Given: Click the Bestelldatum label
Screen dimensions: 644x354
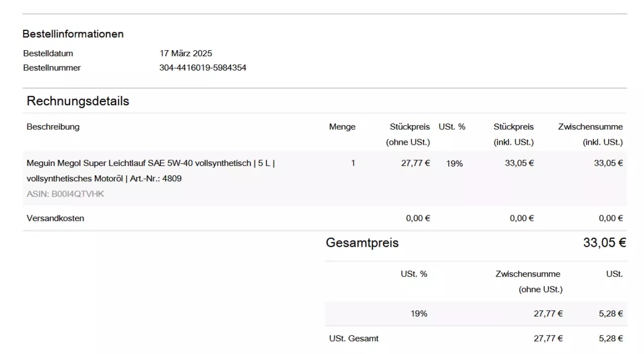Looking at the screenshot, I should [48, 54].
